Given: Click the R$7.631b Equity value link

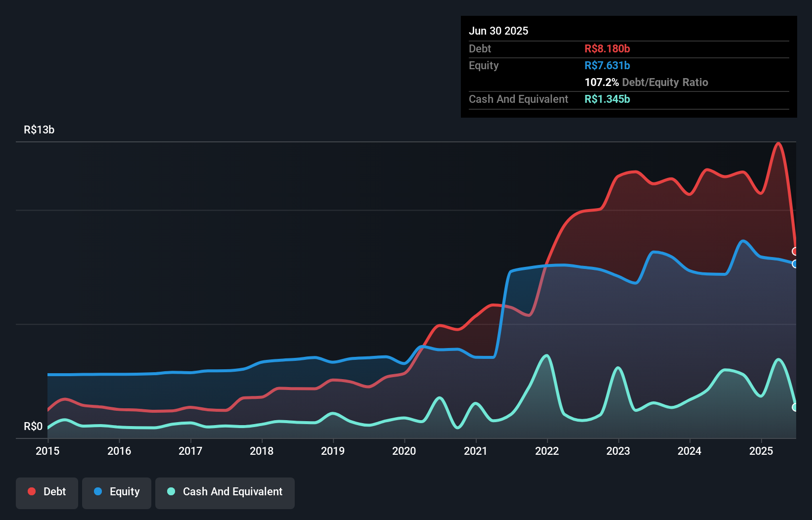Looking at the screenshot, I should pyautogui.click(x=606, y=65).
